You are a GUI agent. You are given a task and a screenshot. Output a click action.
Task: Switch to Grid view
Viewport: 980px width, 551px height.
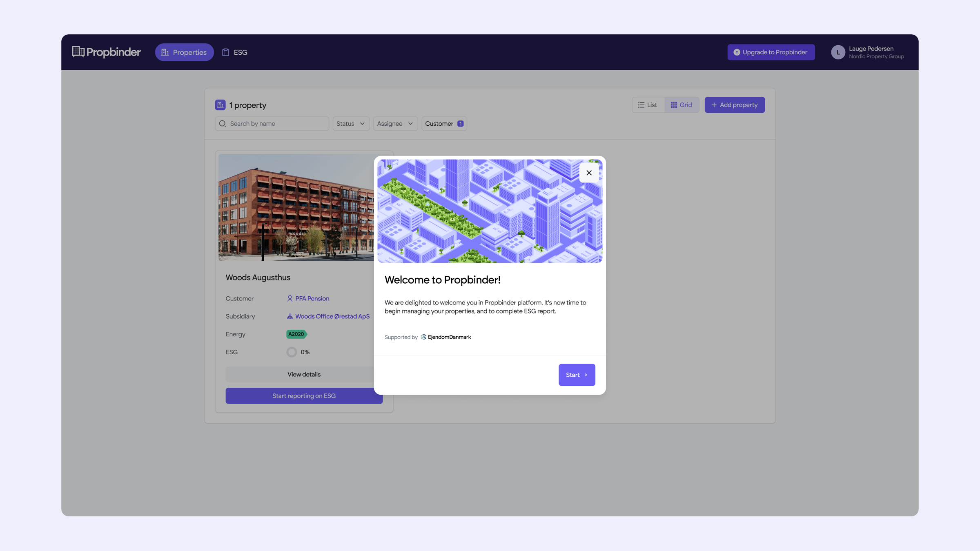682,105
